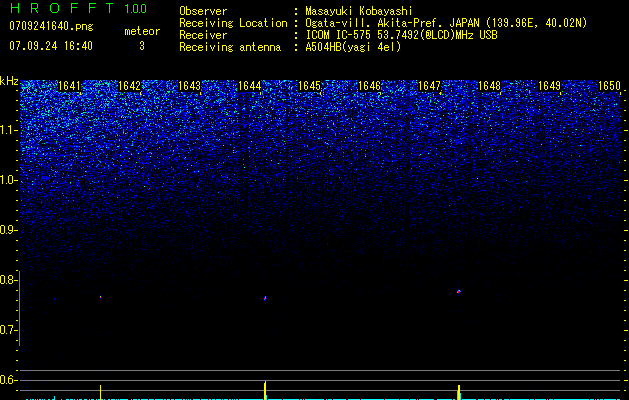Click the 1644 time marker

[250, 86]
